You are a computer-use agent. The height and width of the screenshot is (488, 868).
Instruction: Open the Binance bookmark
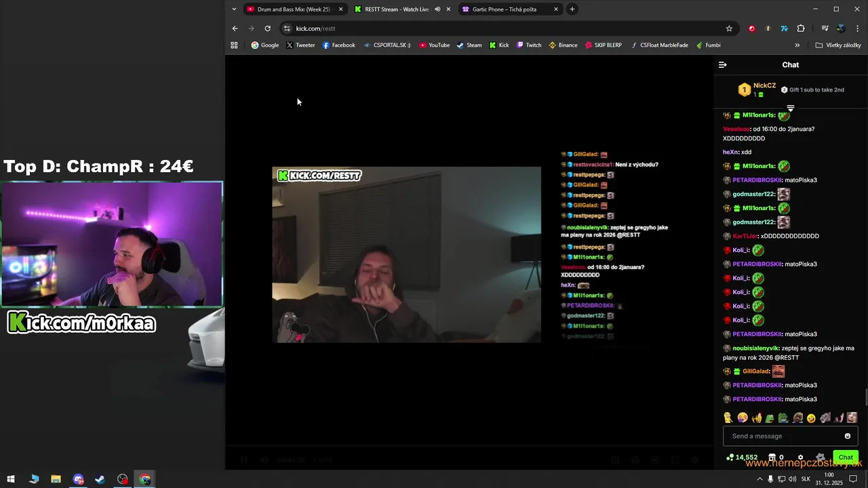tap(563, 45)
